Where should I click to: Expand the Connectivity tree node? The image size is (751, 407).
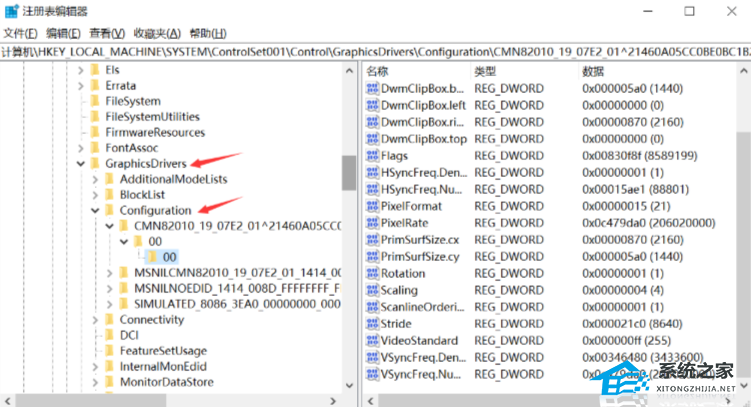coord(95,320)
